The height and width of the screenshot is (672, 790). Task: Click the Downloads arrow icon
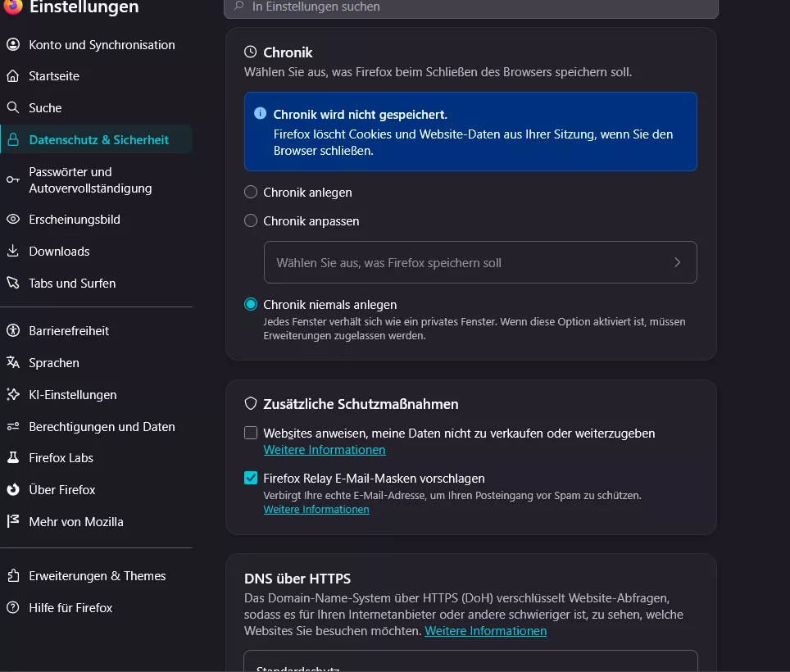tap(13, 251)
